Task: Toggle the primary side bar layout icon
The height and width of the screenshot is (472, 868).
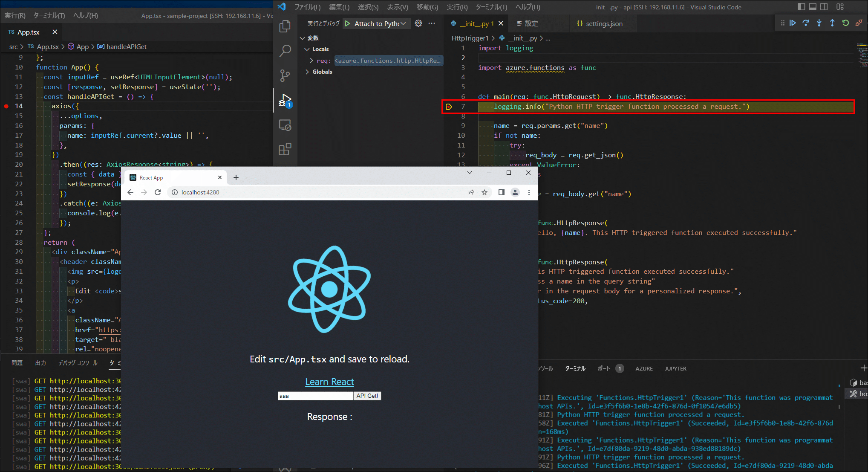Action: 801,7
